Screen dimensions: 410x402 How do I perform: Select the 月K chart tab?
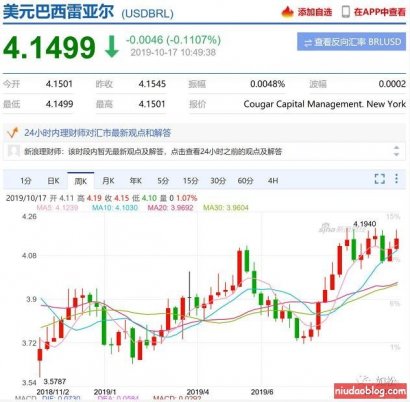[x=108, y=181]
